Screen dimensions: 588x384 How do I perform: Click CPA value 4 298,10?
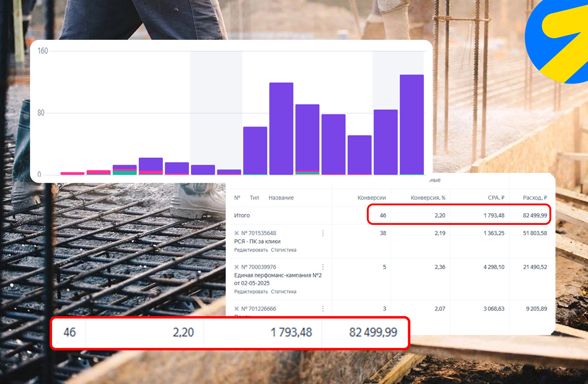point(494,267)
